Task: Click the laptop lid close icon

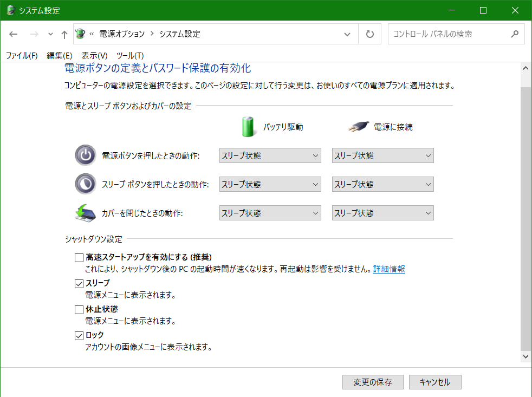Action: point(85,213)
